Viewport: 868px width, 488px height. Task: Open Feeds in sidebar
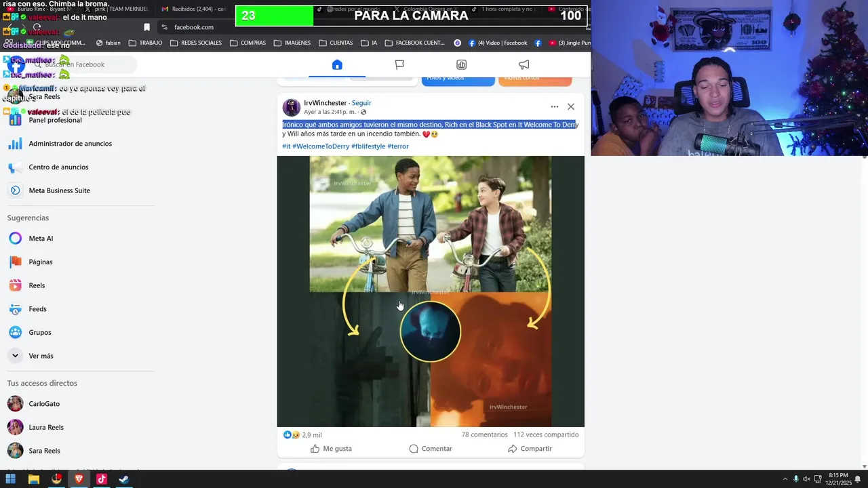click(37, 309)
